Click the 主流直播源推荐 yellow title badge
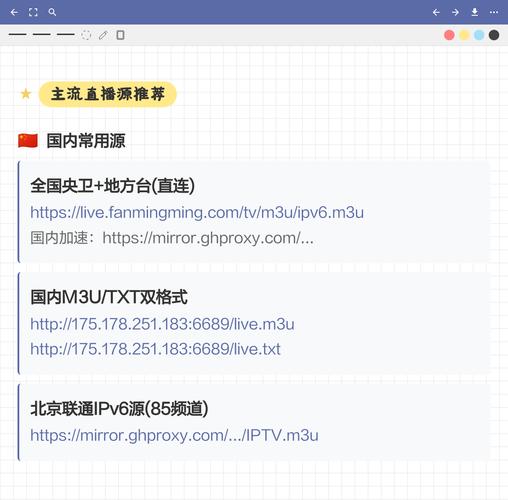Image resolution: width=508 pixels, height=500 pixels. [x=108, y=94]
